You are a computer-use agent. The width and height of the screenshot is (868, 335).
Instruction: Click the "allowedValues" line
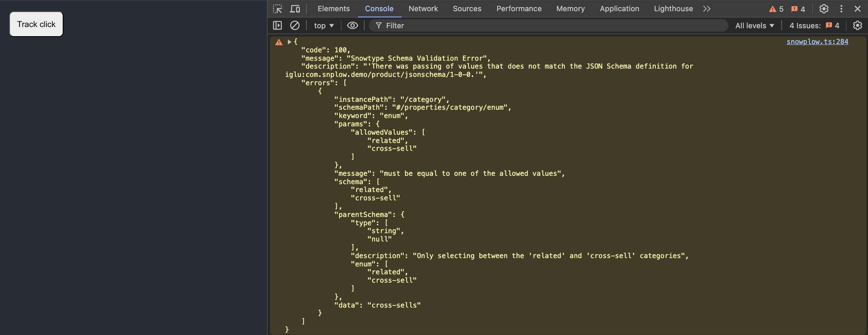pos(388,132)
